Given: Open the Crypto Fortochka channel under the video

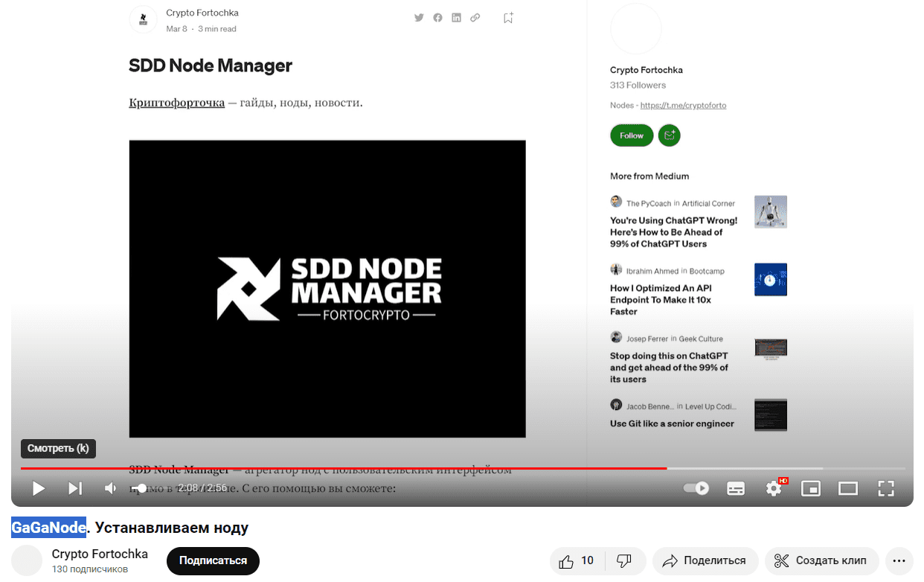Looking at the screenshot, I should [x=100, y=554].
